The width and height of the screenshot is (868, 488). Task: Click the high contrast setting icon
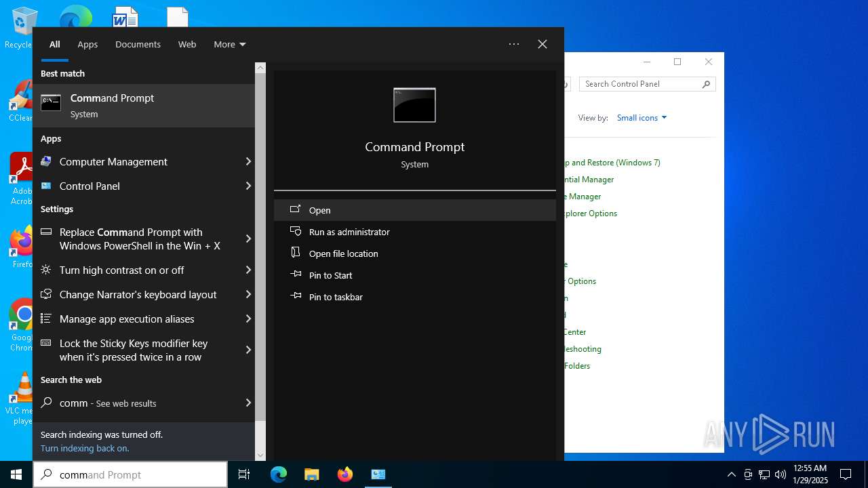pos(46,270)
